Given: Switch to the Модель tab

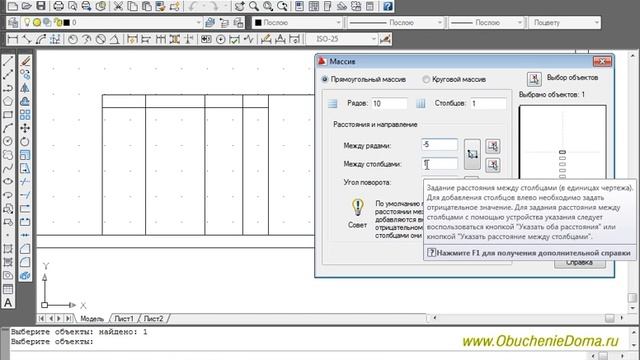Looking at the screenshot, I should coord(92,318).
